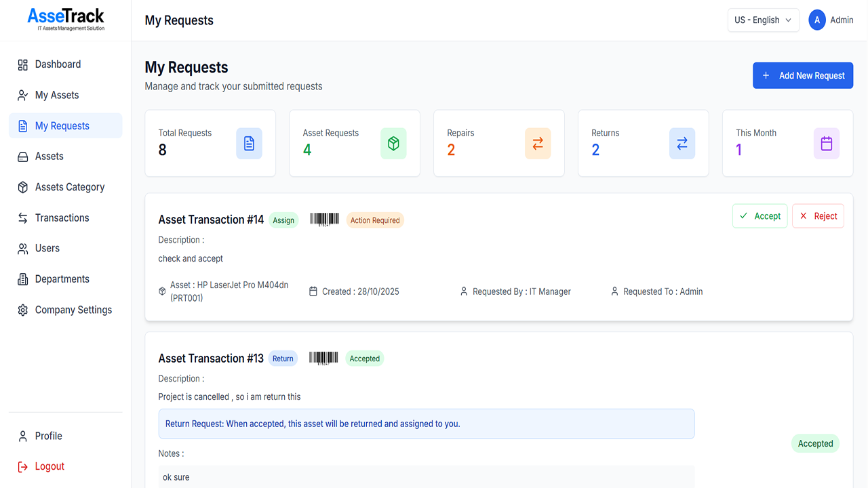Viewport: 868px width, 488px height.
Task: Open the US - English language dropdown
Action: pos(763,20)
